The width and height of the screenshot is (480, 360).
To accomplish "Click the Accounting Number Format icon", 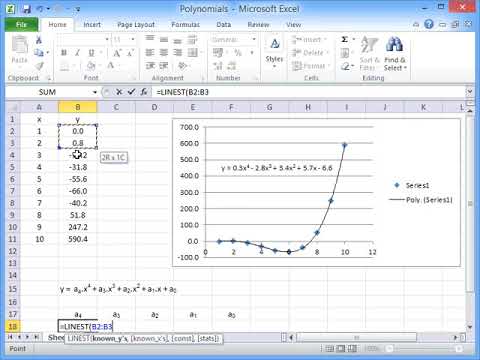I will point(218,53).
